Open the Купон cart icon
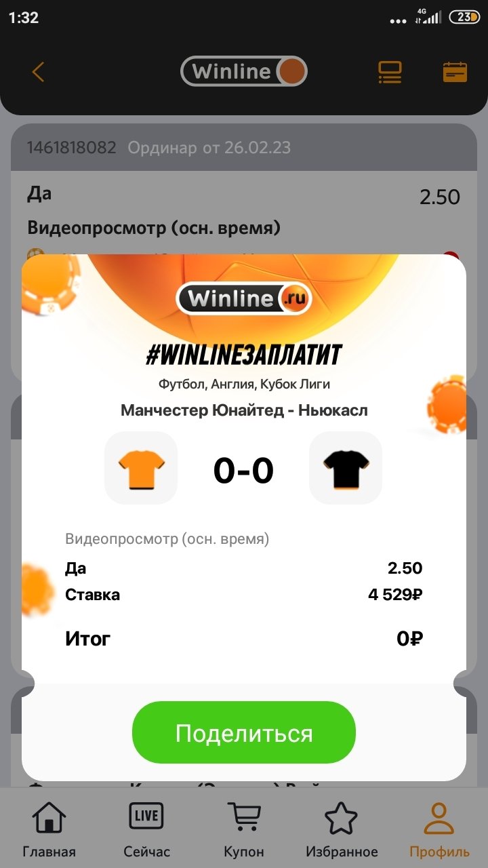The height and width of the screenshot is (868, 488). pyautogui.click(x=244, y=829)
